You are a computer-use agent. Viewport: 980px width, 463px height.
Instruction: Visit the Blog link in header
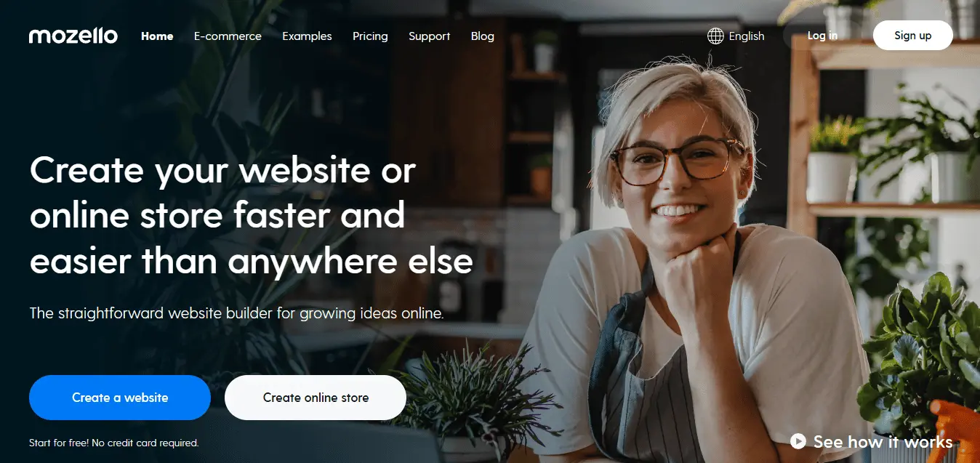(x=483, y=36)
